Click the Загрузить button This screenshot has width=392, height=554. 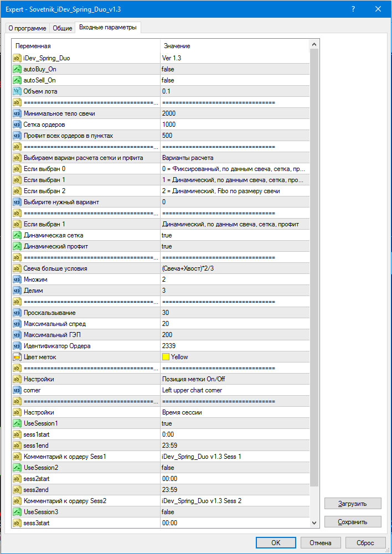[353, 504]
